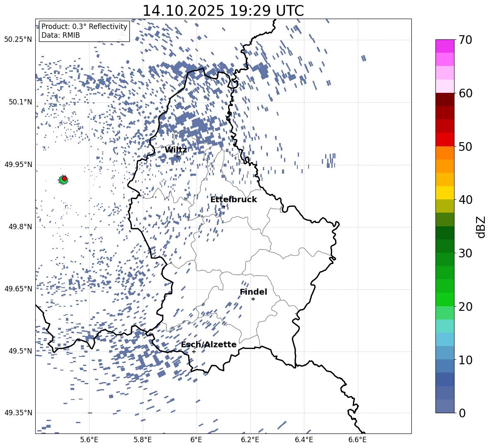Pick the dark red 60 dBZ color band
Image resolution: width=491 pixels, height=448 pixels.
[445, 99]
